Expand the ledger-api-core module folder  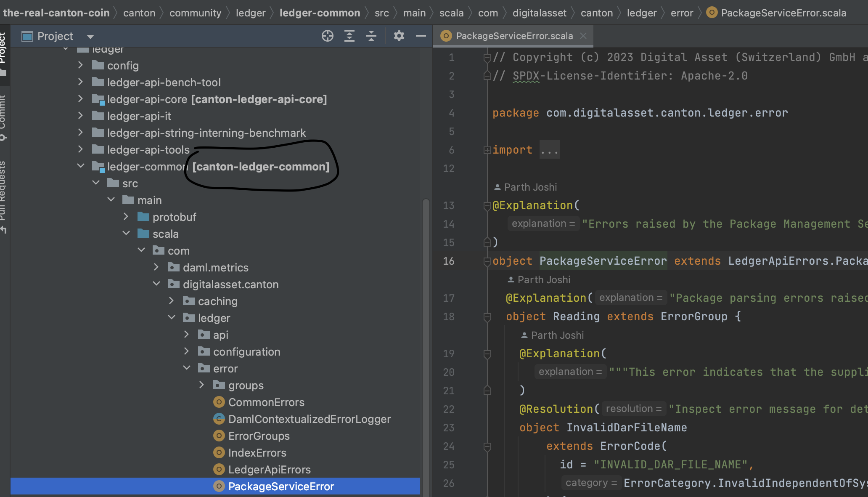(x=80, y=99)
